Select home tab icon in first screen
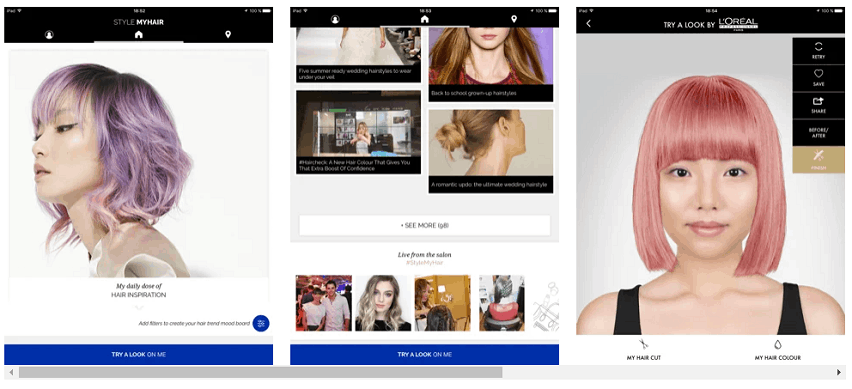Screen dimensions: 852x389 tap(139, 35)
